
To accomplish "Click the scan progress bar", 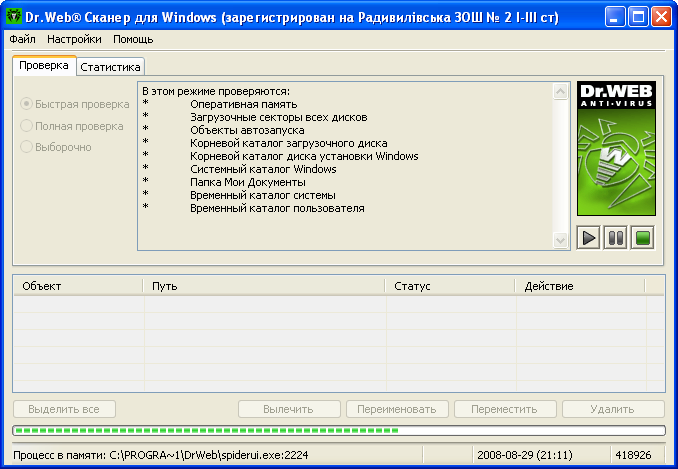I will coord(339,431).
